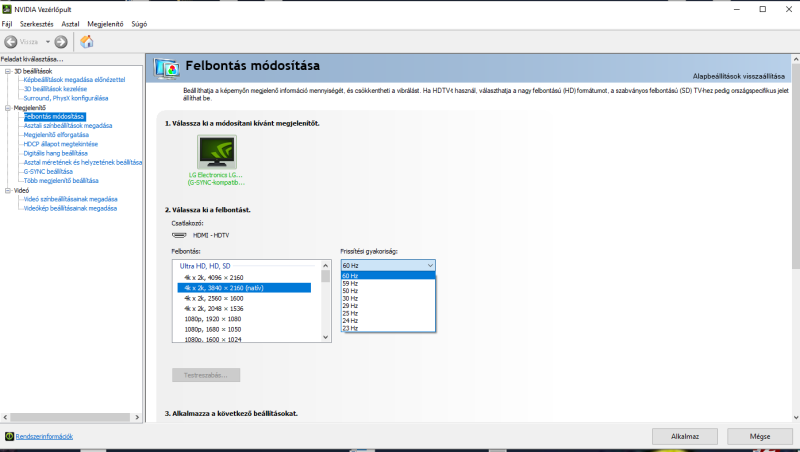The width and height of the screenshot is (800, 452).
Task: Pick 30 Hz from the refresh list
Action: pyautogui.click(x=388, y=298)
